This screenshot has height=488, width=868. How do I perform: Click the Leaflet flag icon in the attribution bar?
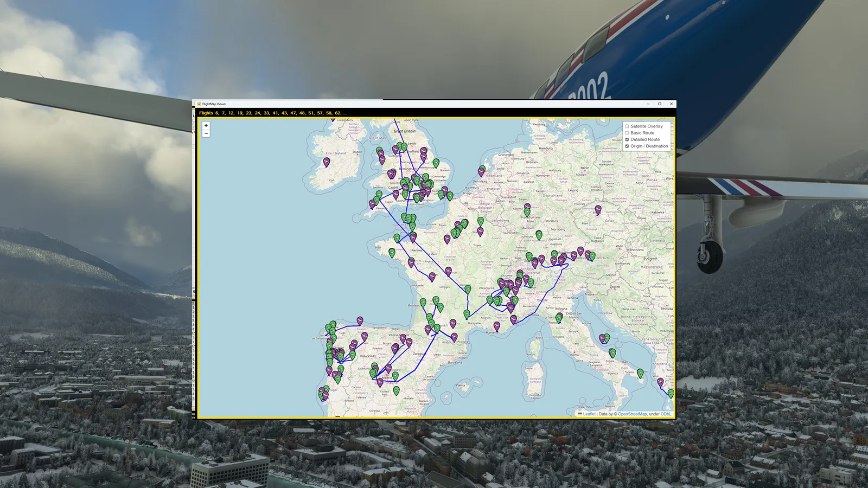580,414
